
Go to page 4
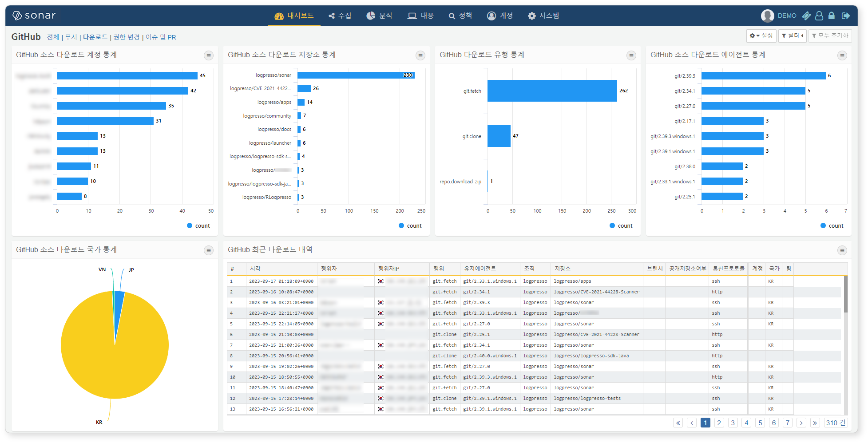pos(747,423)
